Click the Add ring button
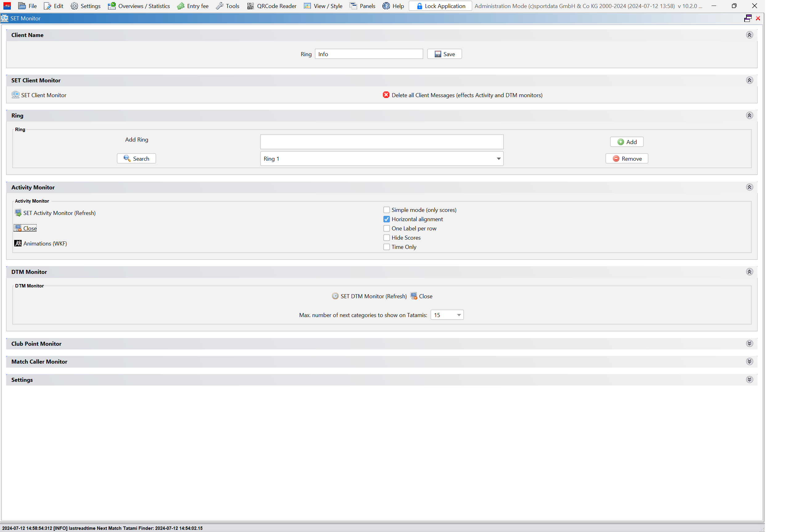Image resolution: width=789 pixels, height=532 pixels. click(x=626, y=142)
